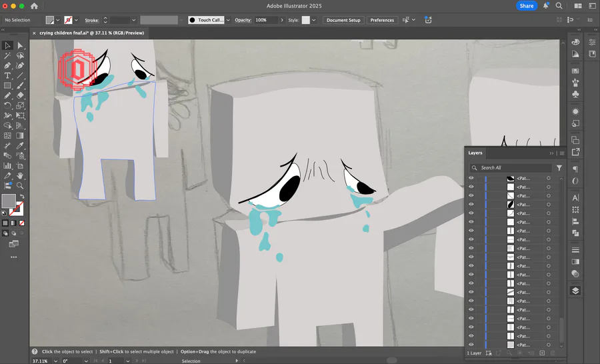Select the Curvature tool
This screenshot has height=364, width=600.
pos(20,65)
